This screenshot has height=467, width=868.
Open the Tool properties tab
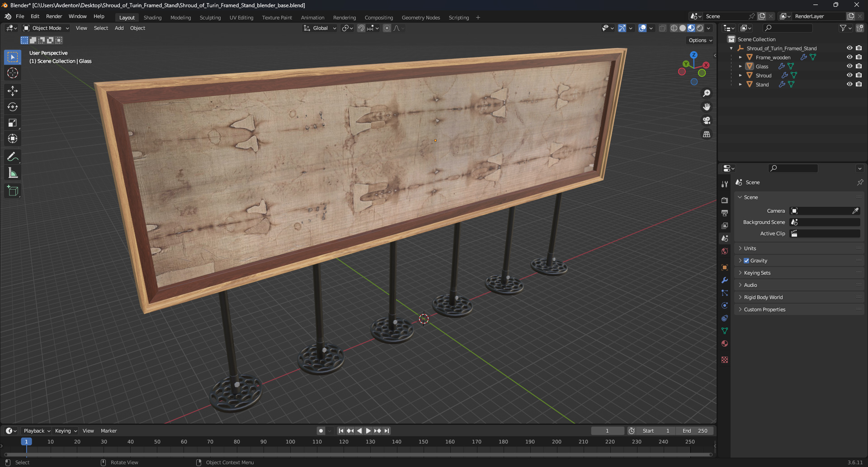pos(725,184)
